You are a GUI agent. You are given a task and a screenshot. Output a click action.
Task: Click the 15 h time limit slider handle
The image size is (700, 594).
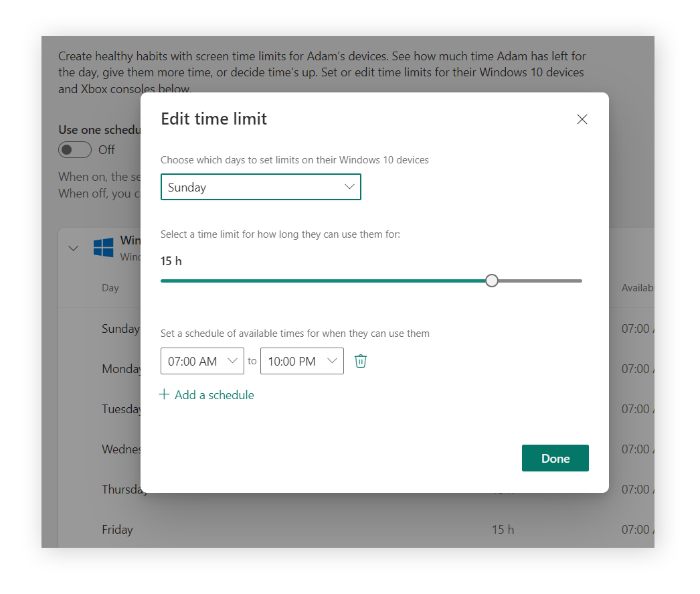[492, 281]
